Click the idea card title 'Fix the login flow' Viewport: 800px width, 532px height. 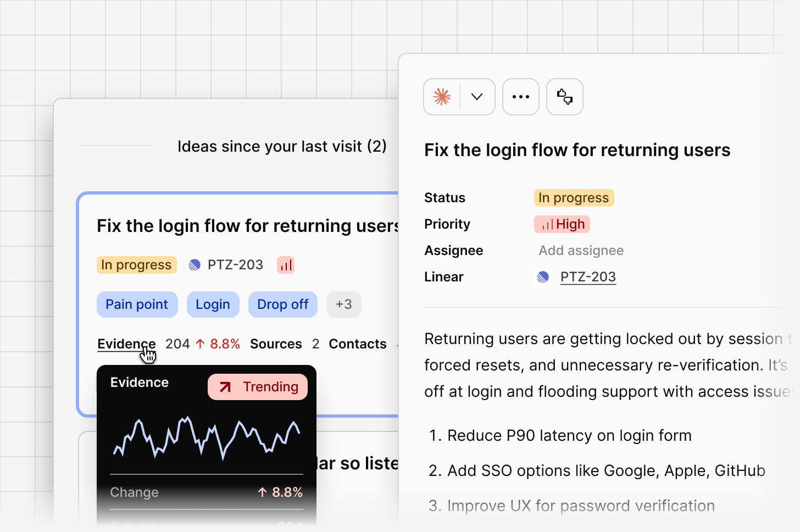[247, 226]
